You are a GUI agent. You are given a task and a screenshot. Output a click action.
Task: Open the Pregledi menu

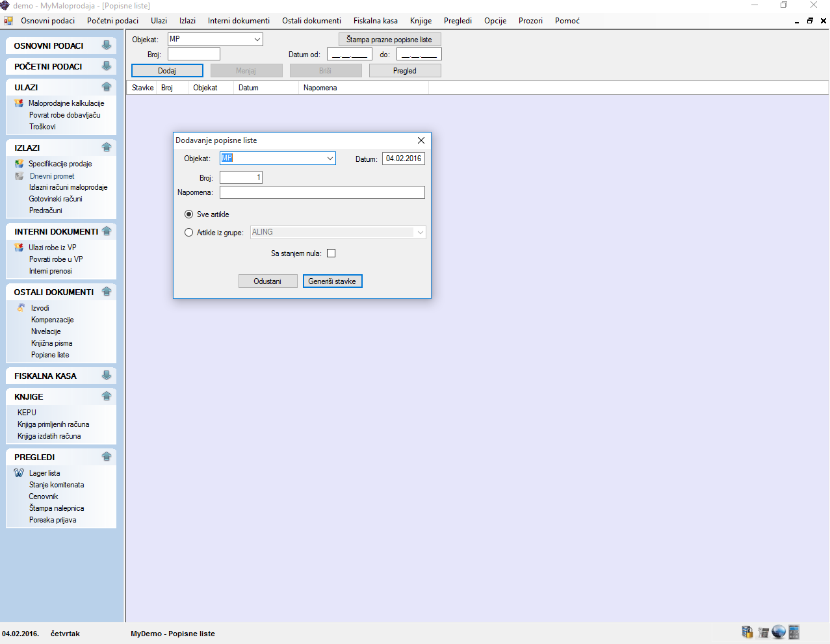pyautogui.click(x=458, y=21)
